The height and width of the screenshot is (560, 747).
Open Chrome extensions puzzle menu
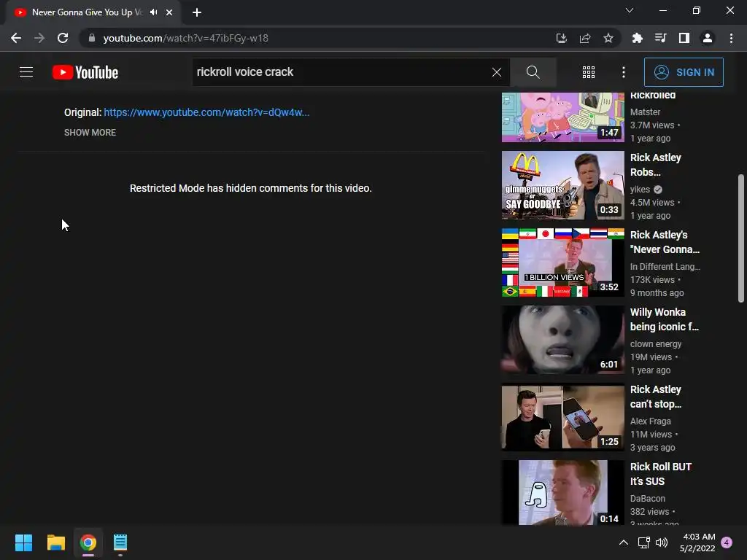click(637, 38)
